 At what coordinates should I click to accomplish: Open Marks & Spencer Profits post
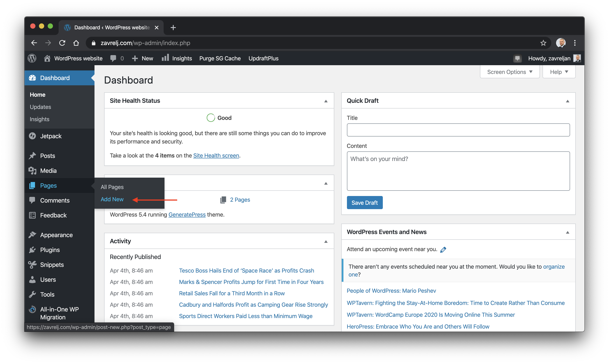(x=251, y=282)
